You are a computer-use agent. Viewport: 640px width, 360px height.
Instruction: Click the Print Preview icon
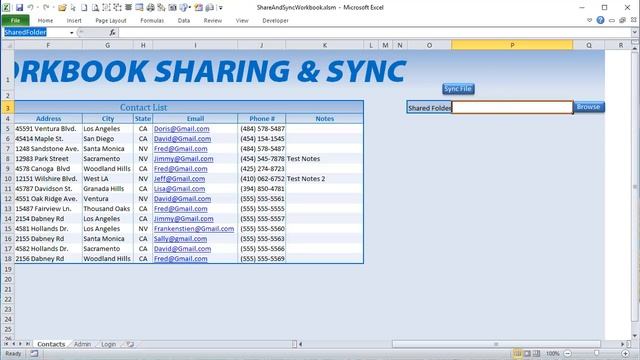(95, 7)
